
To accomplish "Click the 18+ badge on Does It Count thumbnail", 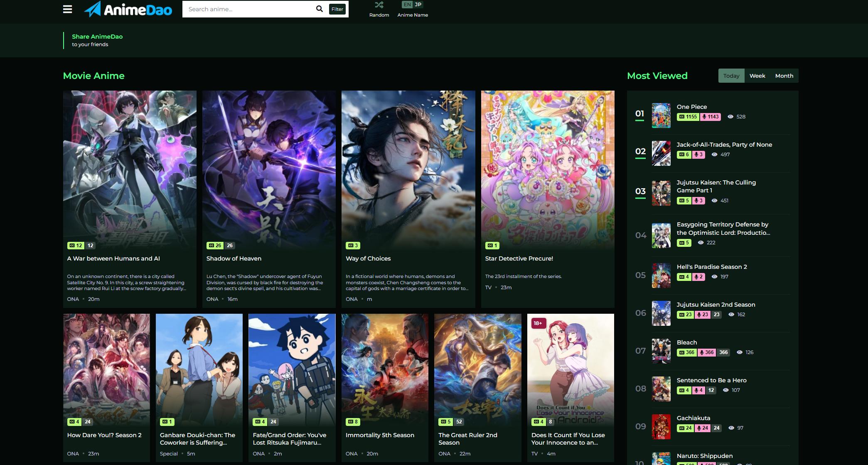I will [x=538, y=323].
